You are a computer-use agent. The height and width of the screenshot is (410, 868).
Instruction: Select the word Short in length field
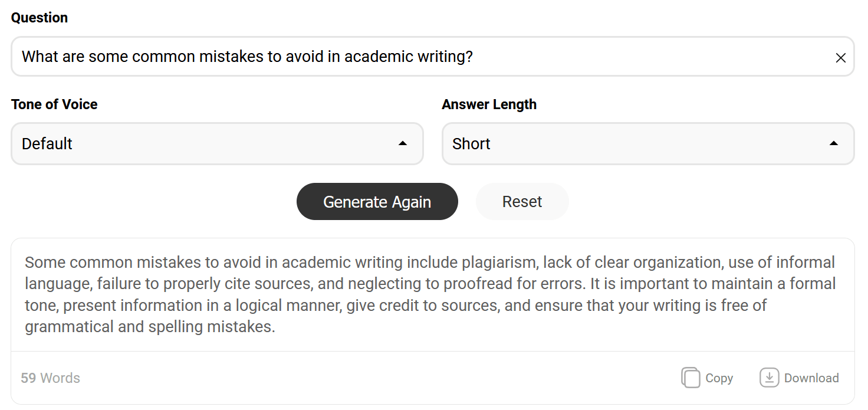click(471, 144)
